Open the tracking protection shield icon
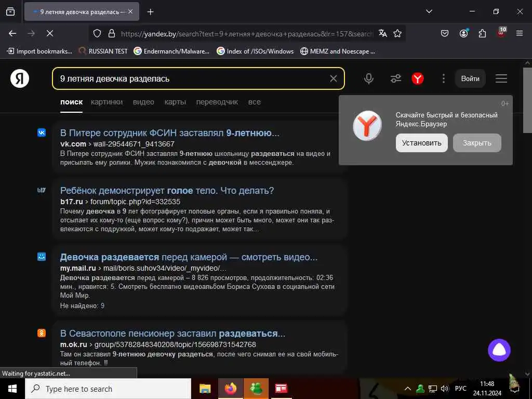The image size is (532, 399). (97, 33)
